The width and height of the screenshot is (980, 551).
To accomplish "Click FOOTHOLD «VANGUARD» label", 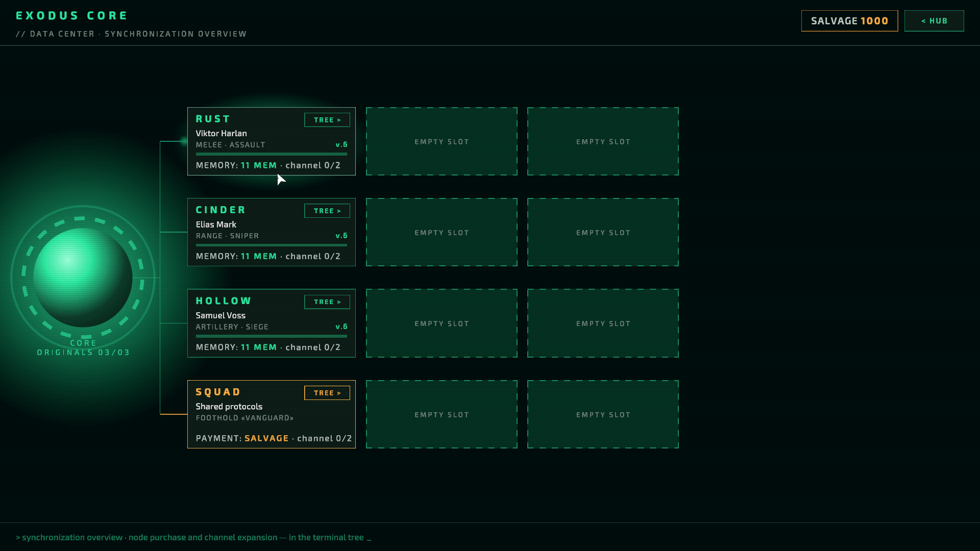I will (245, 418).
